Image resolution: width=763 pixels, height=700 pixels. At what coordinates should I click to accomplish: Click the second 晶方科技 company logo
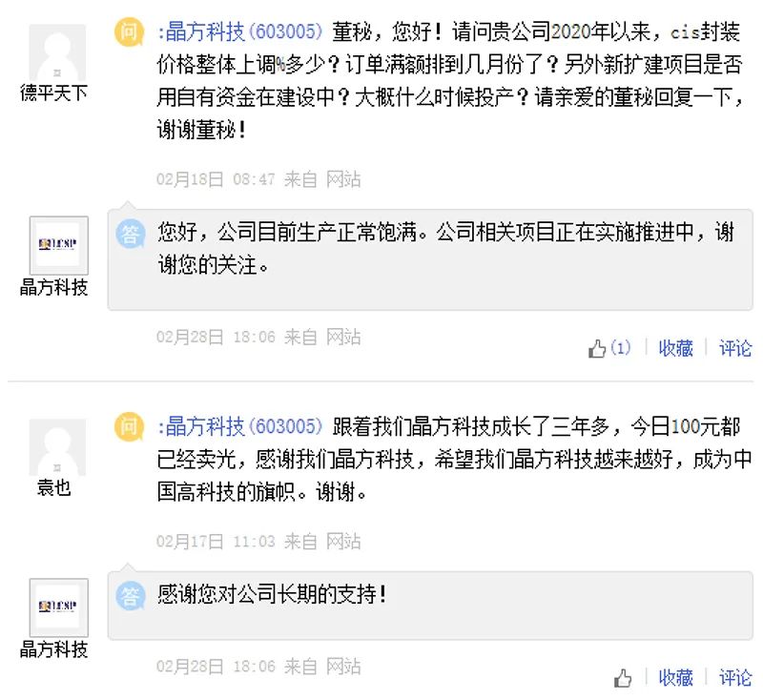pyautogui.click(x=57, y=607)
